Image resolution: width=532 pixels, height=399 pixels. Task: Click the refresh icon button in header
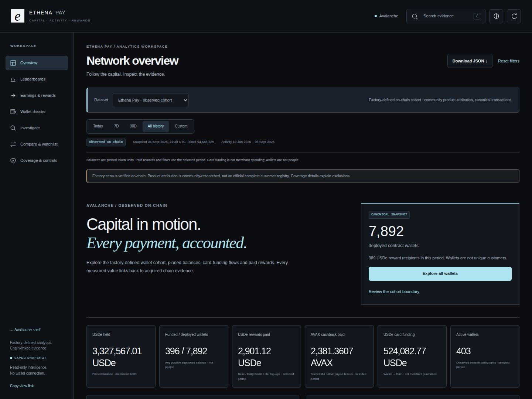[x=514, y=16]
